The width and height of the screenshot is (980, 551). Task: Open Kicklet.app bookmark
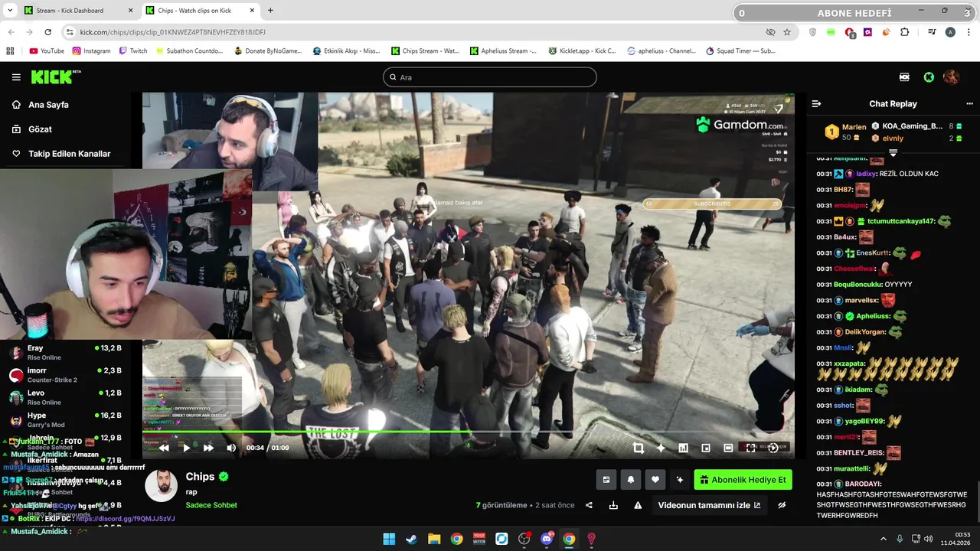[583, 51]
